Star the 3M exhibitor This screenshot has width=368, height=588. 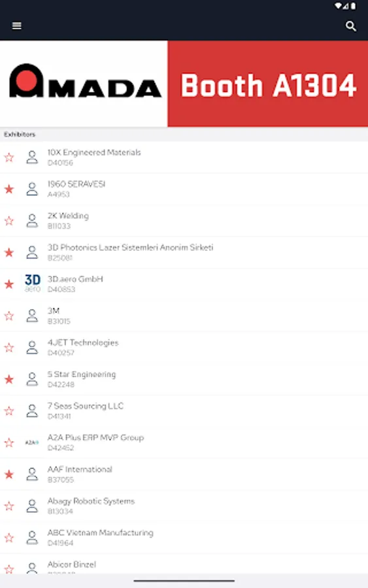9,316
